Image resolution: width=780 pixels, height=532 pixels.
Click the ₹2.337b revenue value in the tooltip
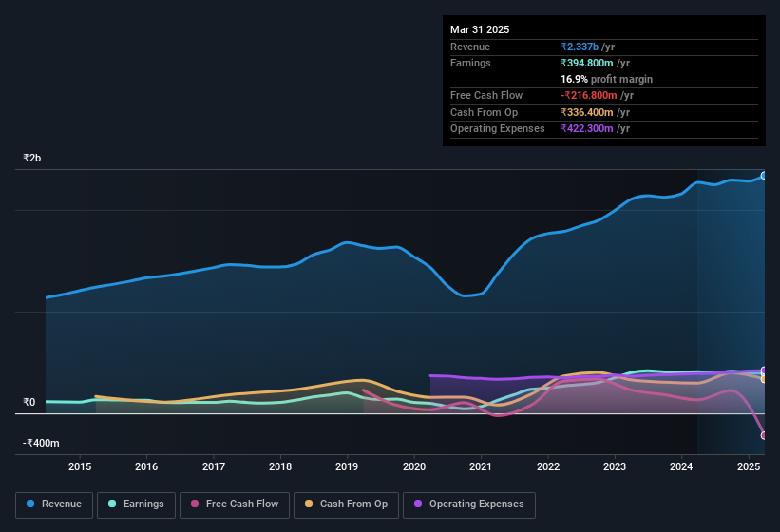[x=580, y=47]
